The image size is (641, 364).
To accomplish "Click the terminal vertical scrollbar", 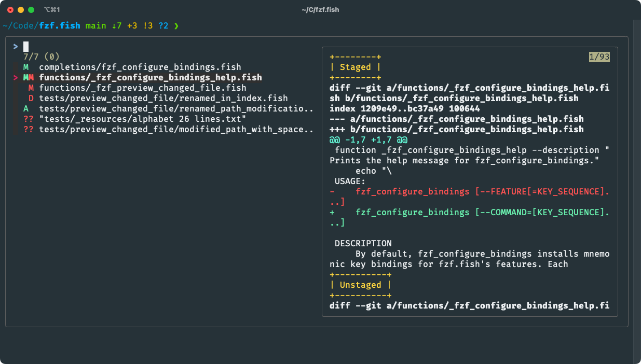I will pyautogui.click(x=637, y=192).
